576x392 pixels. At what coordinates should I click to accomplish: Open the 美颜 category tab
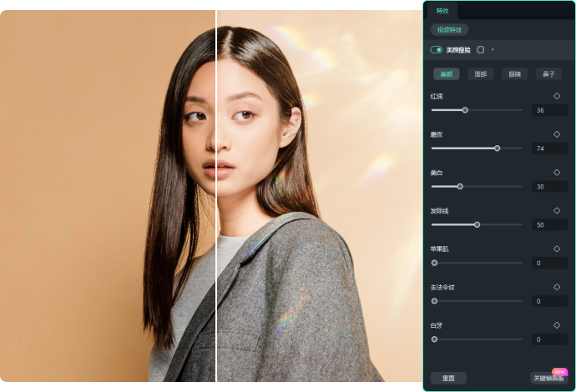447,74
